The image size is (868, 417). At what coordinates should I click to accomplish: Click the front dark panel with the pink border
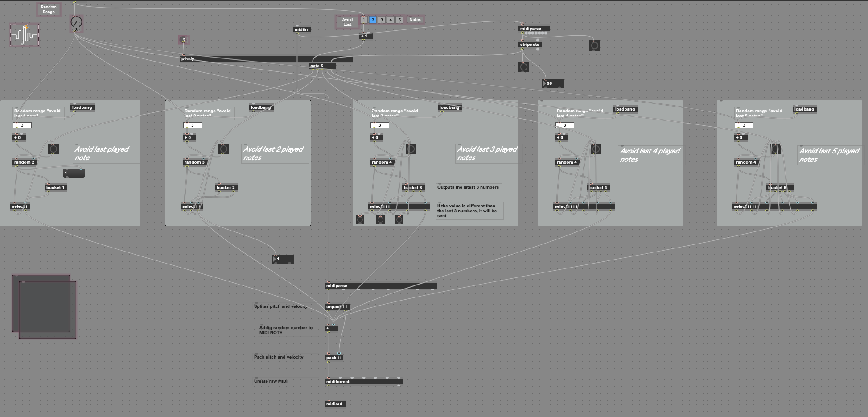coord(48,310)
